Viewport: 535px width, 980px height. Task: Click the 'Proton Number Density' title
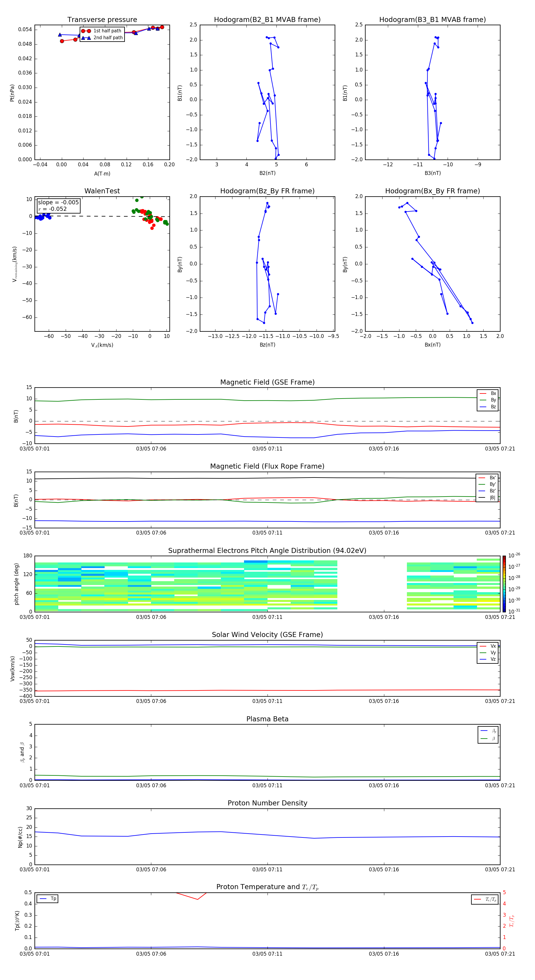(x=267, y=803)
